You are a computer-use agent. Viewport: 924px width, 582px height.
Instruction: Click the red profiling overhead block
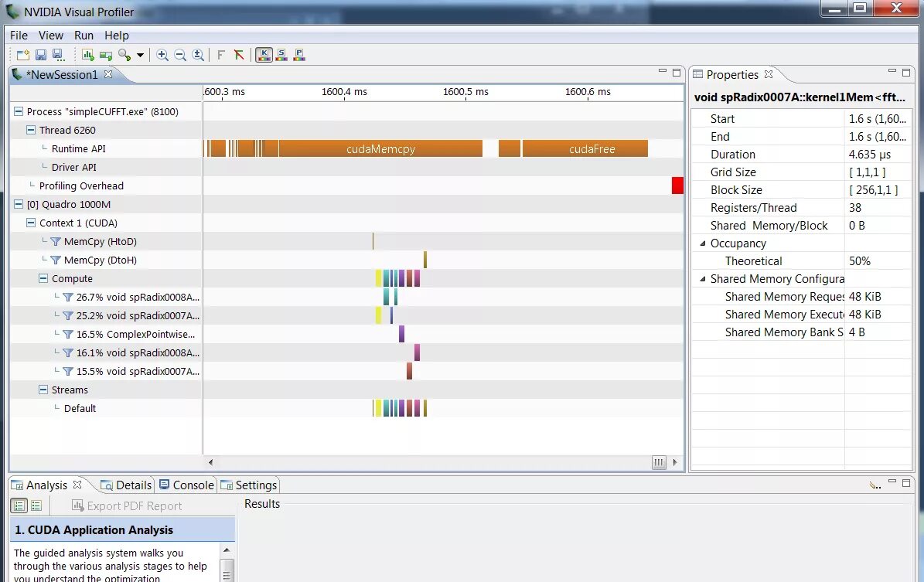click(677, 185)
